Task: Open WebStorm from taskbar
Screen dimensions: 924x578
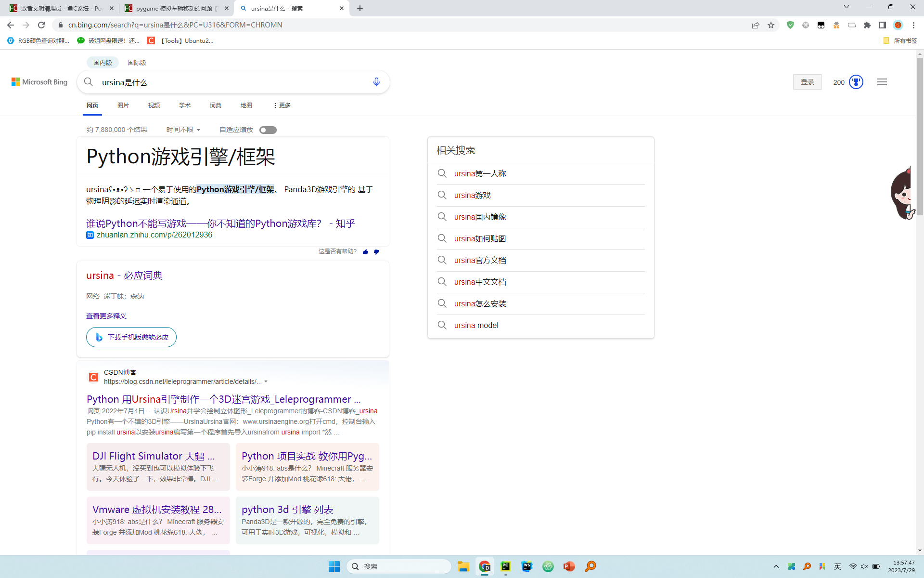Action: tap(526, 566)
